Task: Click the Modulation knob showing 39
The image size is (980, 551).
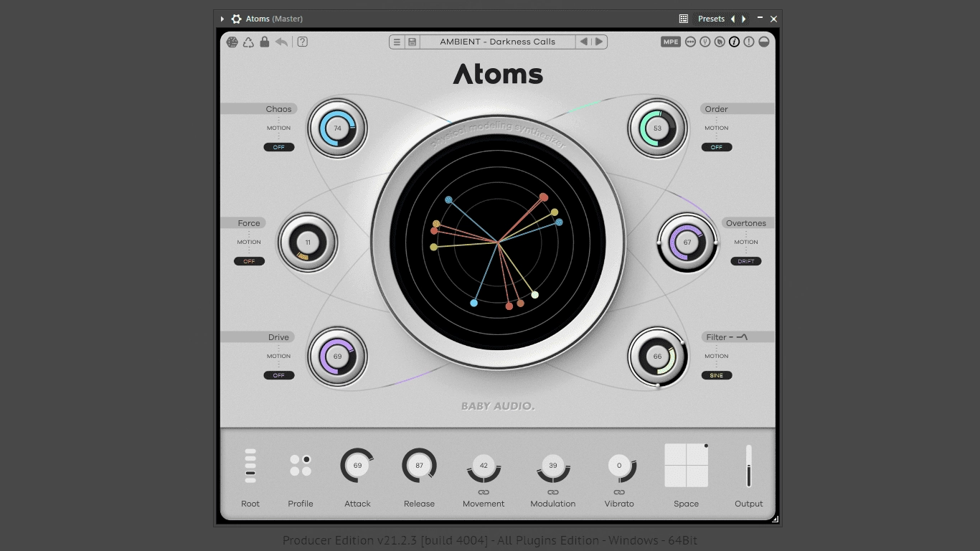Action: (553, 466)
